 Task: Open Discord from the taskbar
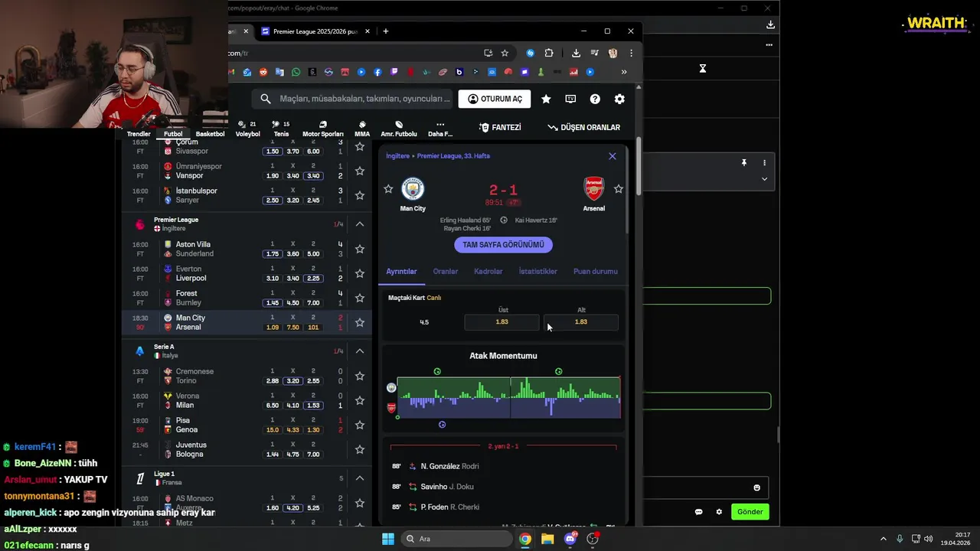pos(570,539)
